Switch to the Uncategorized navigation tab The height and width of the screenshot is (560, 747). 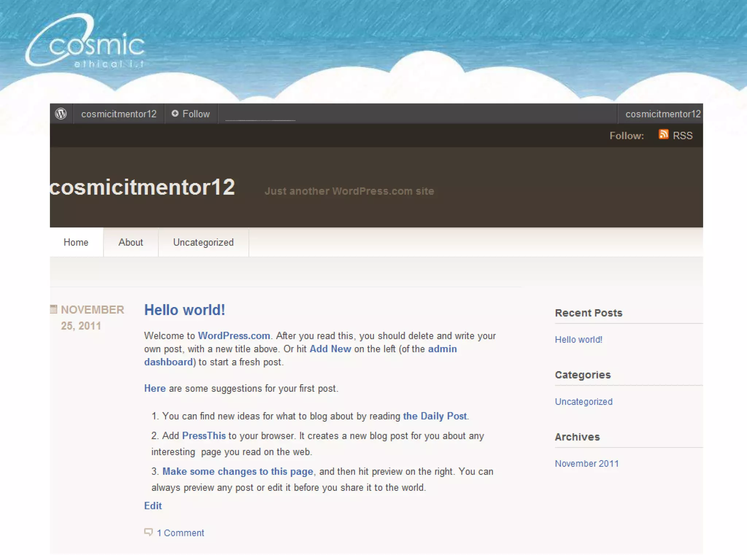pos(203,242)
